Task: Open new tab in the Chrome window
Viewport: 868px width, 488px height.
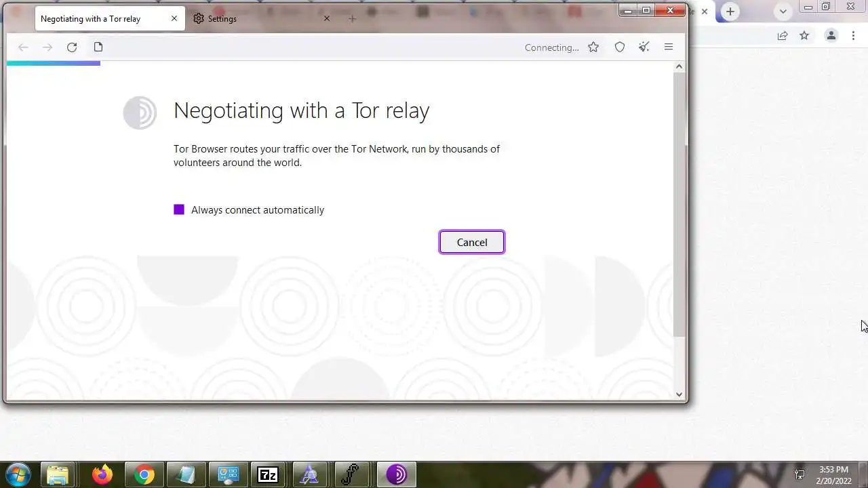Action: (x=730, y=12)
